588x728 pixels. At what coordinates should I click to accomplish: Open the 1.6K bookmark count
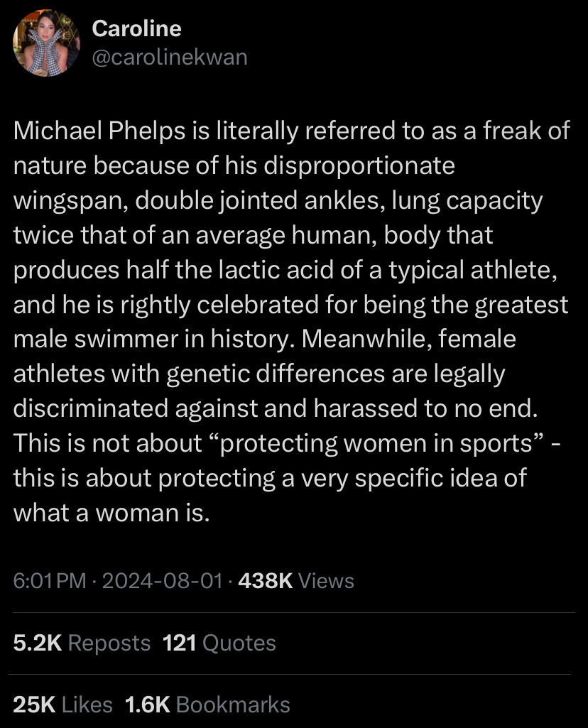(148, 705)
